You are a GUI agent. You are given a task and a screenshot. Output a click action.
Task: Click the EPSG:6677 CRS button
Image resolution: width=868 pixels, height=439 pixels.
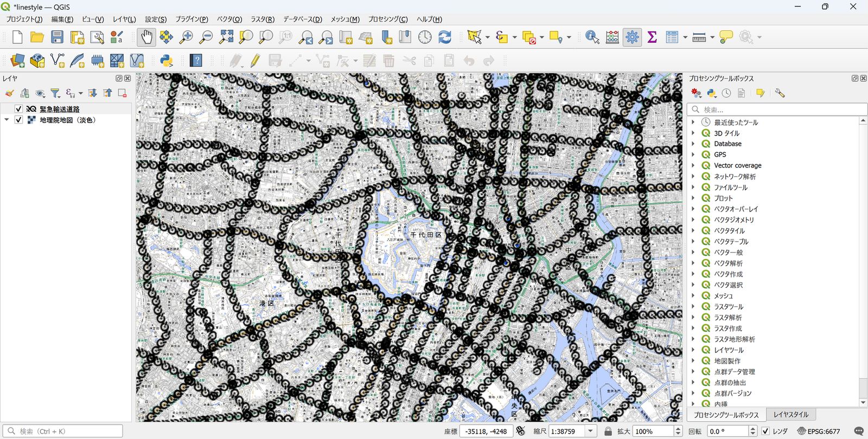coord(819,431)
